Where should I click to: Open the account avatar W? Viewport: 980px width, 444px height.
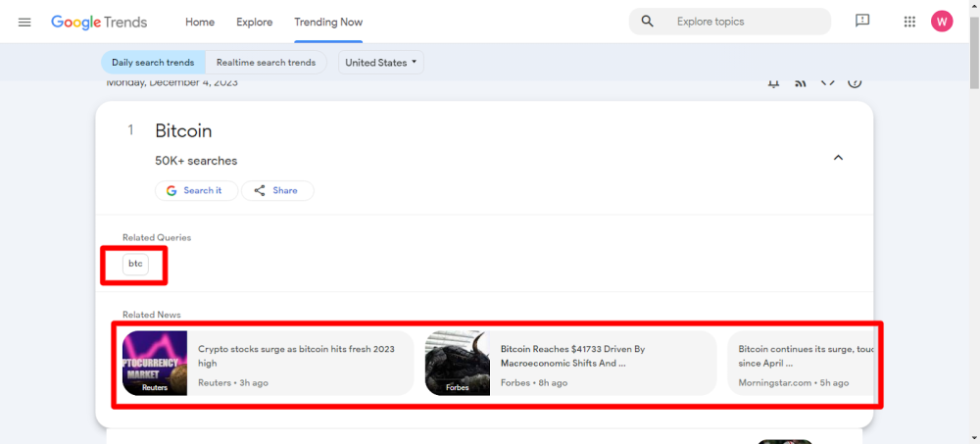[942, 22]
